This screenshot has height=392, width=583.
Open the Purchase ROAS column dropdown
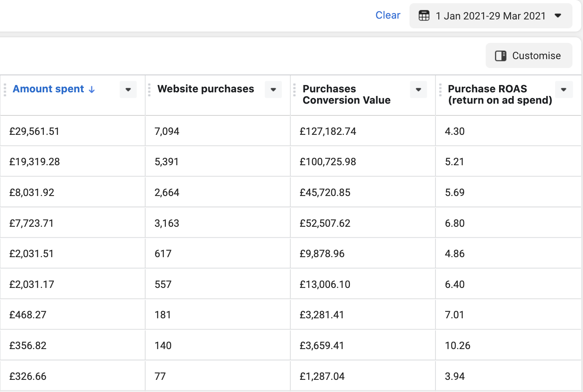[564, 89]
